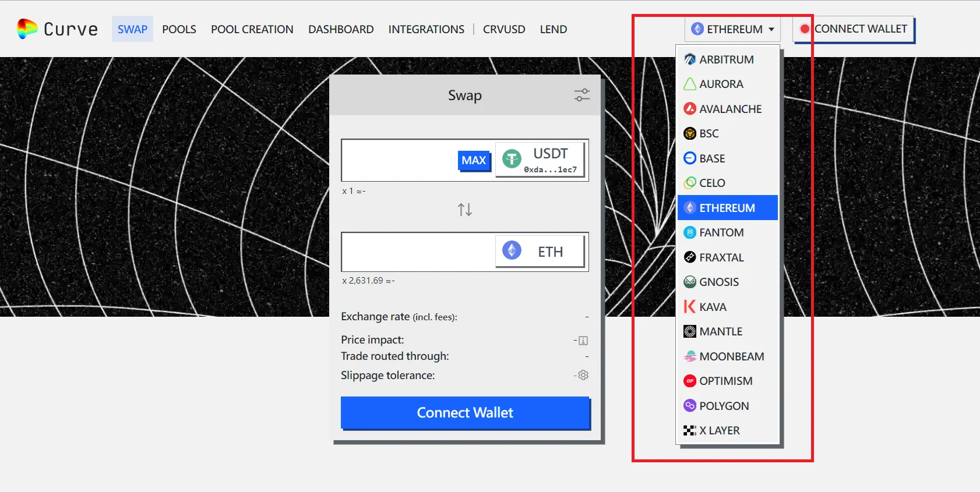Select the Base network

tap(728, 158)
